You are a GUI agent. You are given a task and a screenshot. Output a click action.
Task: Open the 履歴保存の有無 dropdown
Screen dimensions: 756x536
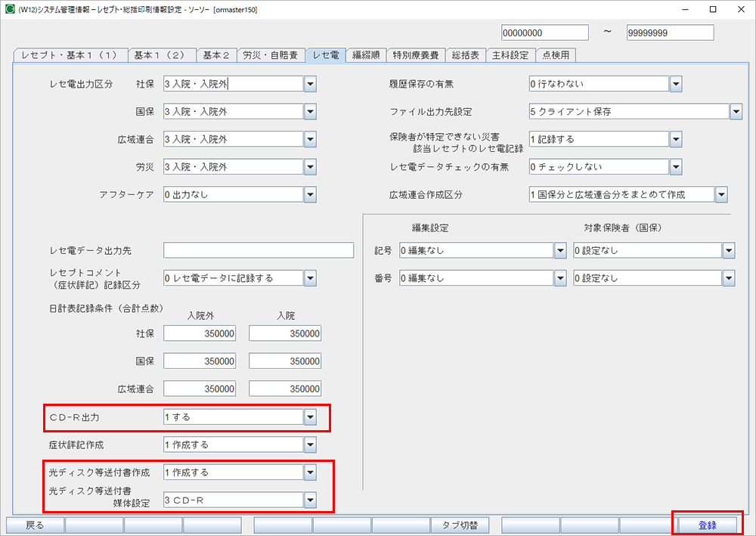click(675, 84)
